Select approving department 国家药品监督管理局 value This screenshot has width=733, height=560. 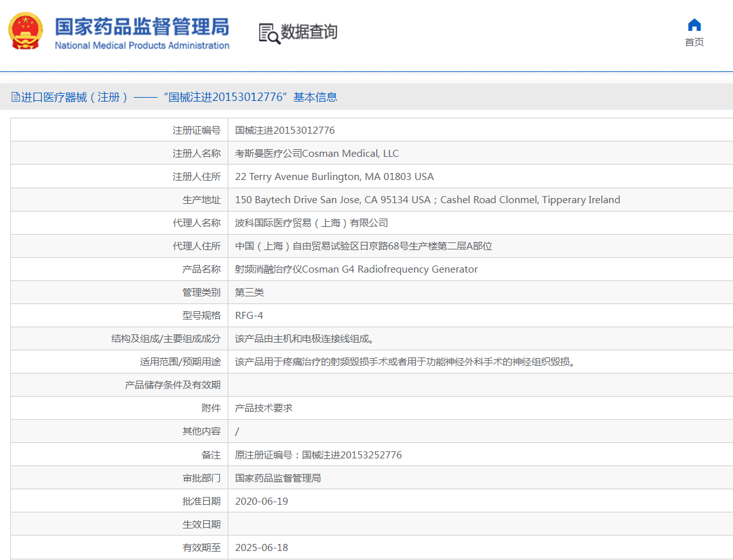[x=278, y=478]
